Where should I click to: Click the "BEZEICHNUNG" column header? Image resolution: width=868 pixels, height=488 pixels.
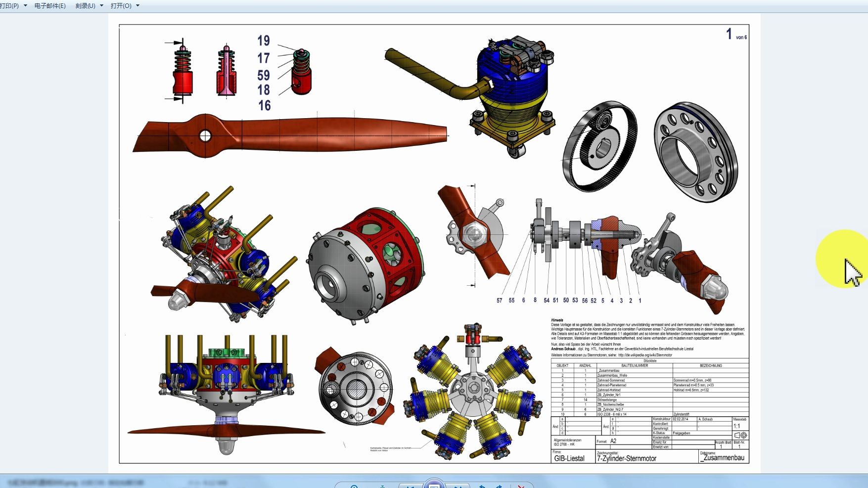coord(711,366)
